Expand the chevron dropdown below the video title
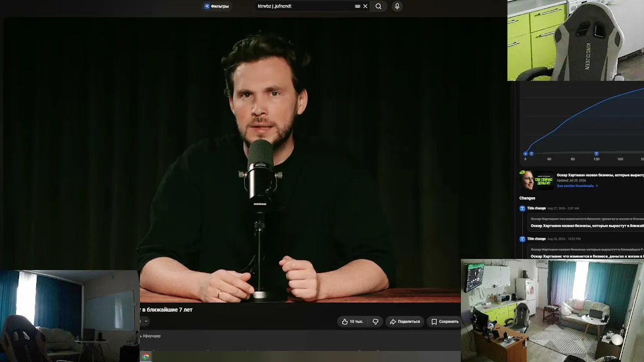Screen dimensions: 644x362 coord(146,321)
